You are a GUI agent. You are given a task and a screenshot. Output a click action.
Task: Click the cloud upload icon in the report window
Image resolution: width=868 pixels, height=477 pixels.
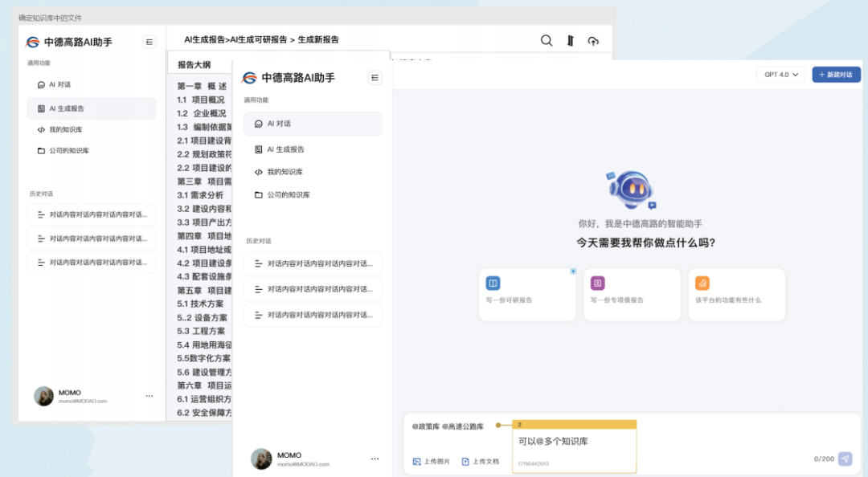[x=593, y=41]
